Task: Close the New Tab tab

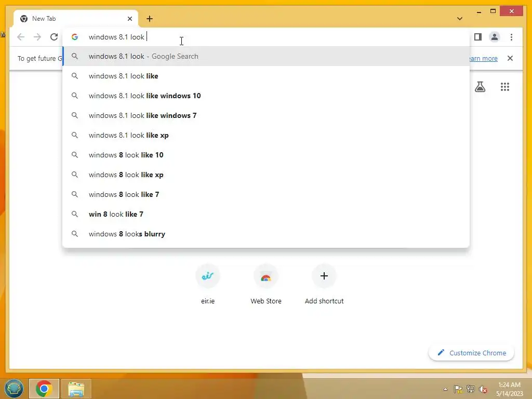Action: coord(129,19)
